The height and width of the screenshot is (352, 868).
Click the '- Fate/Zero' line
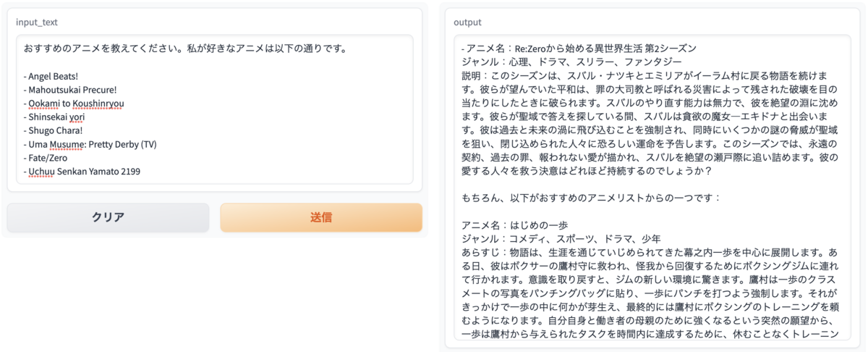click(x=45, y=158)
